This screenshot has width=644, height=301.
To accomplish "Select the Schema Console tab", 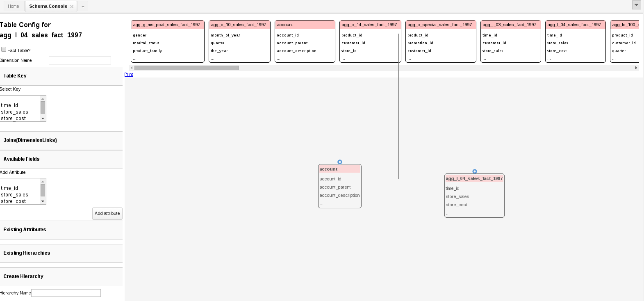I will pyautogui.click(x=48, y=6).
